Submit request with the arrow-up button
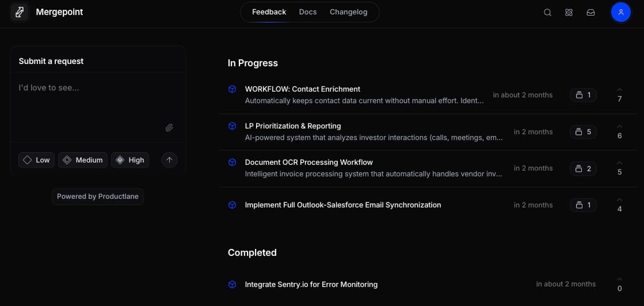Image resolution: width=644 pixels, height=306 pixels. click(169, 160)
